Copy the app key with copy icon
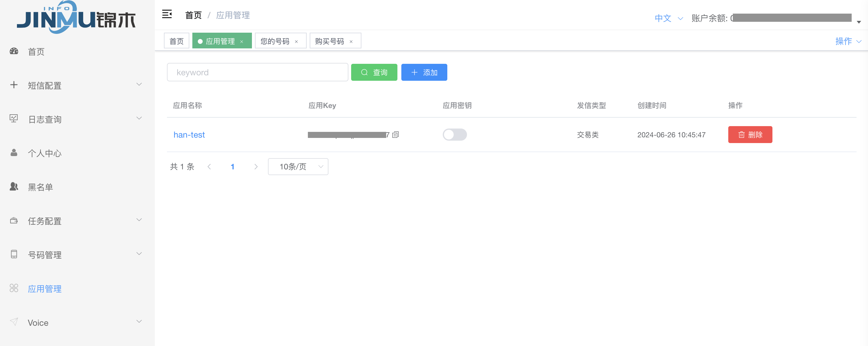The image size is (868, 346). click(396, 135)
